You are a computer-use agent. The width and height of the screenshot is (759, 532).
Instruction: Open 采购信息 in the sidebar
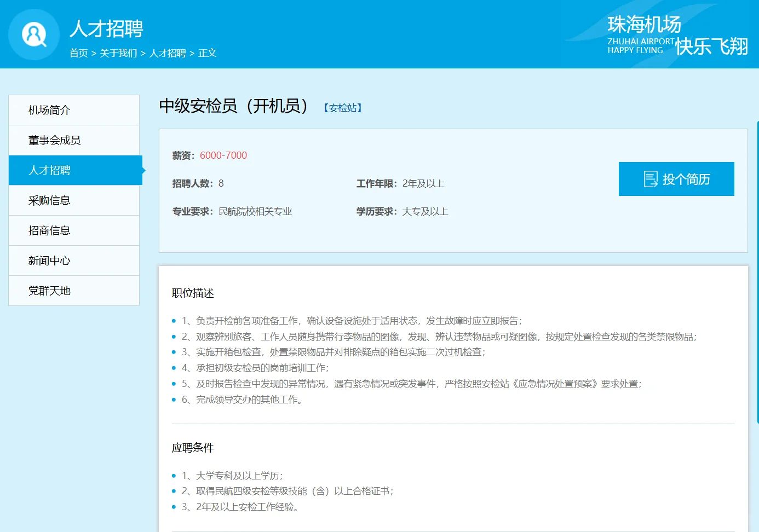click(x=74, y=200)
